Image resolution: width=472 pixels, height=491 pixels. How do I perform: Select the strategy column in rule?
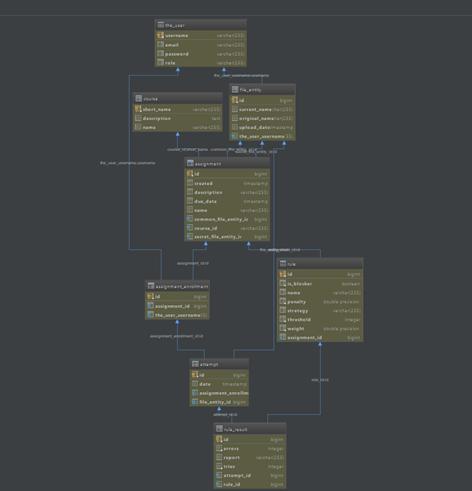click(x=320, y=311)
